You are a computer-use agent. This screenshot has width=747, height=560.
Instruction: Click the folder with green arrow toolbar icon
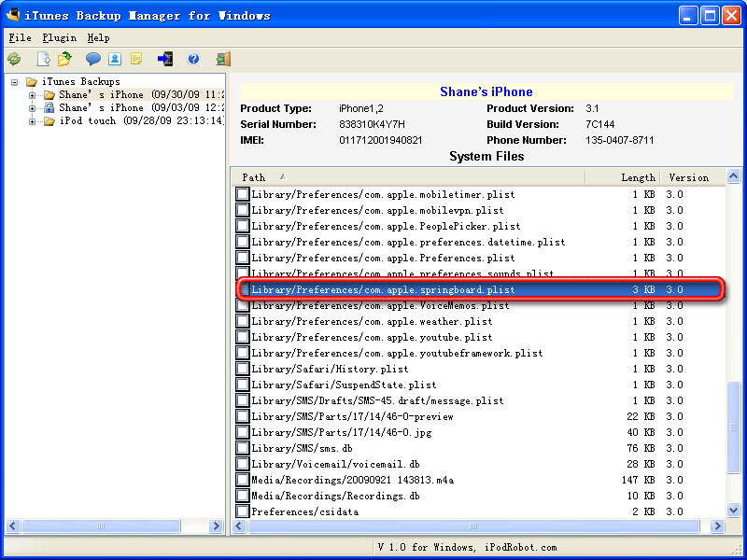[x=64, y=59]
